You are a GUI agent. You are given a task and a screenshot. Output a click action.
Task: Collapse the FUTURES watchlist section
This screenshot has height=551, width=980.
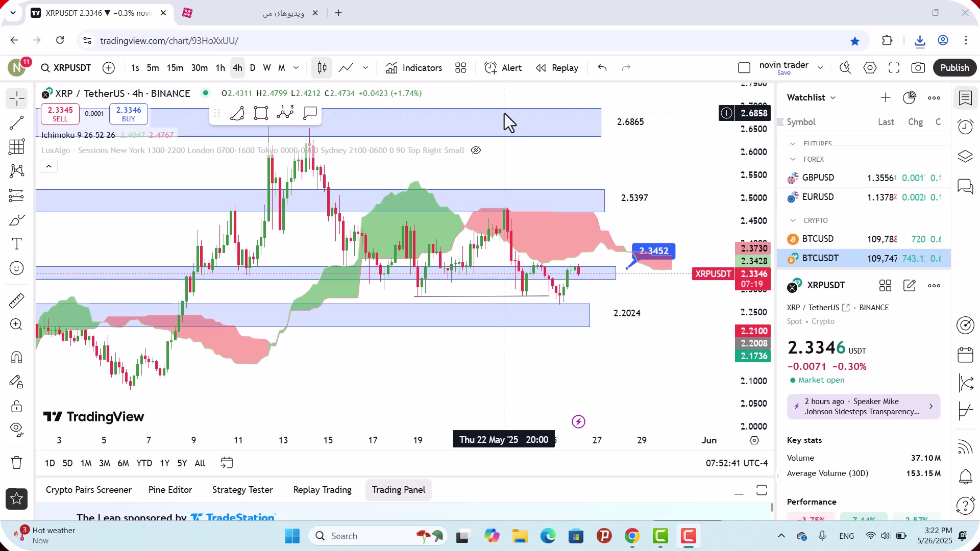pyautogui.click(x=793, y=144)
